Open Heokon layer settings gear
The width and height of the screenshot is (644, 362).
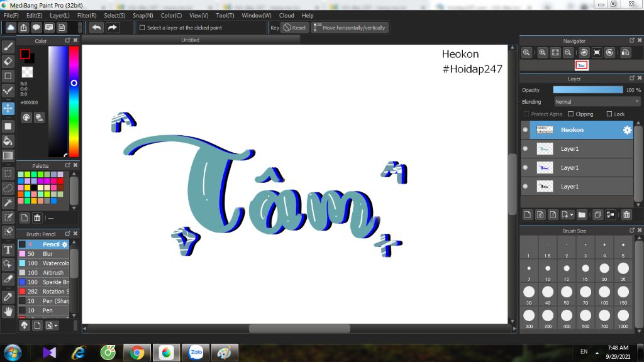pyautogui.click(x=627, y=130)
